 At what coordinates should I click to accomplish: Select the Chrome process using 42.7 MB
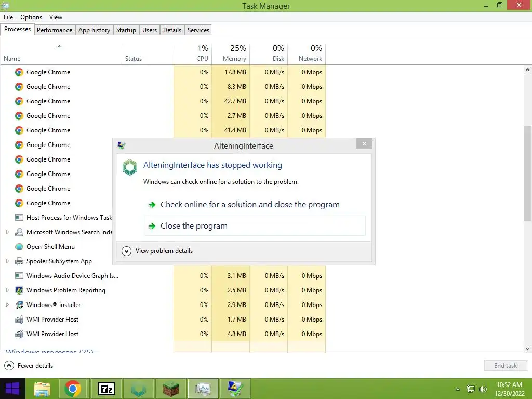click(x=163, y=101)
